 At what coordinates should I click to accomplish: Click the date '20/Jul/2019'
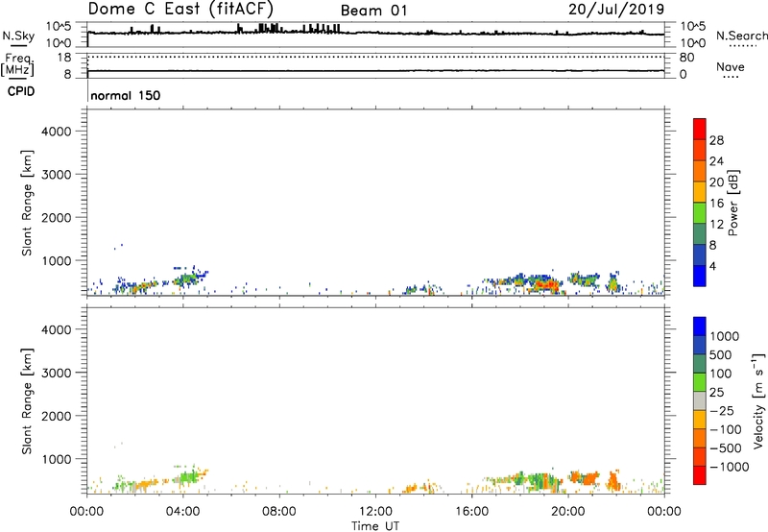[x=616, y=9]
